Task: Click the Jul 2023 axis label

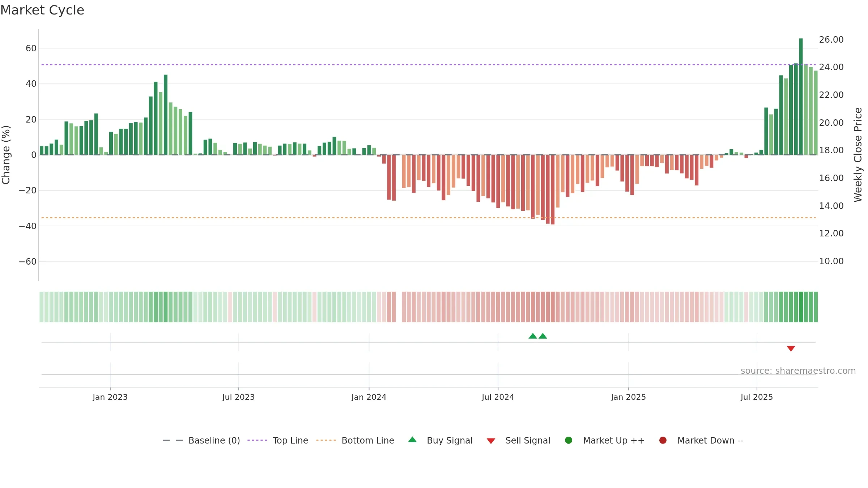Action: pos(238,397)
